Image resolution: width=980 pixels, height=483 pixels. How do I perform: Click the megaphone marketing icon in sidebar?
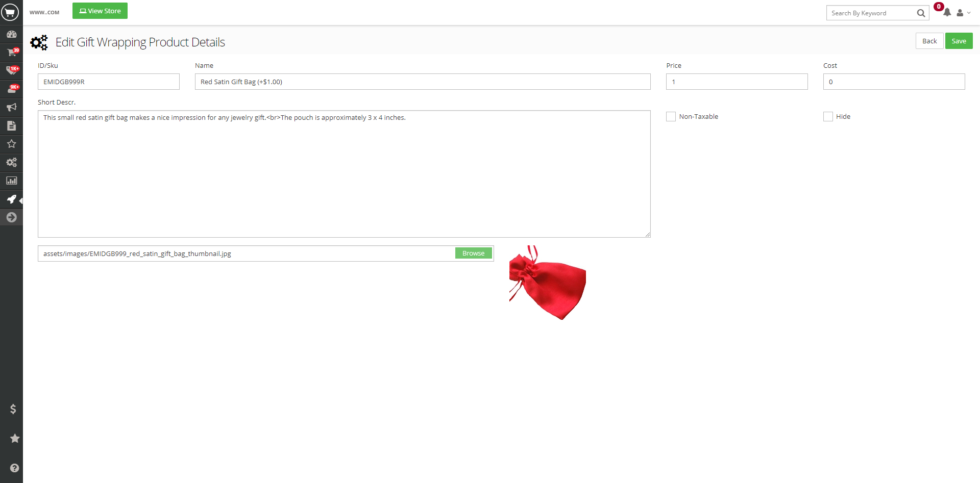click(11, 107)
